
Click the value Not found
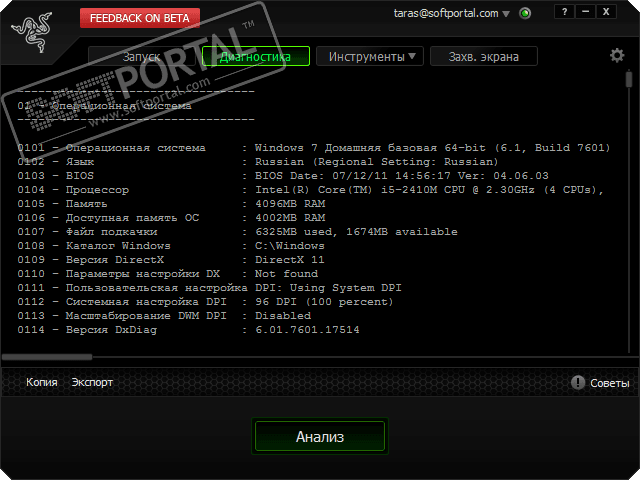click(287, 274)
